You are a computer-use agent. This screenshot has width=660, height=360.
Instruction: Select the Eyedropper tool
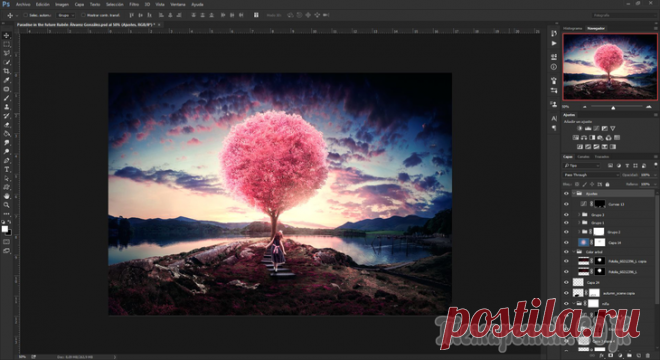(6, 80)
